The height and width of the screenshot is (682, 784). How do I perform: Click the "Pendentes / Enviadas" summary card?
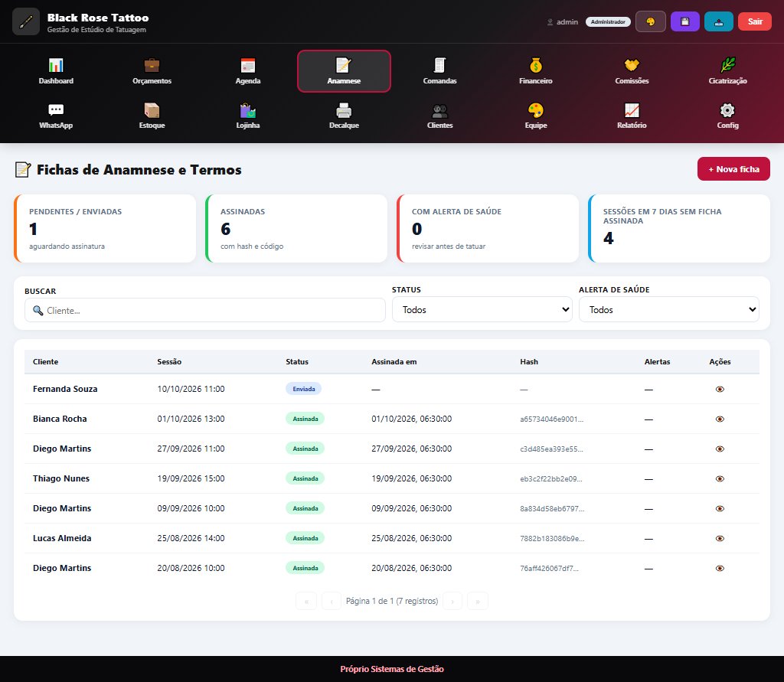tap(105, 229)
